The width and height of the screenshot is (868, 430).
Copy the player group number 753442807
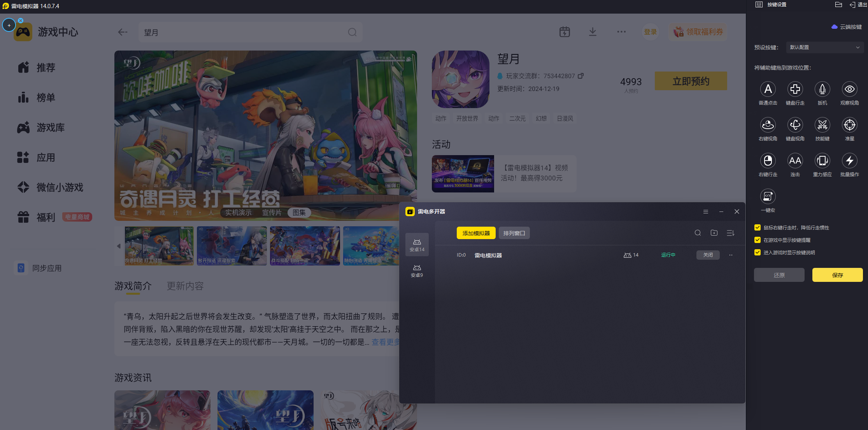(x=580, y=76)
